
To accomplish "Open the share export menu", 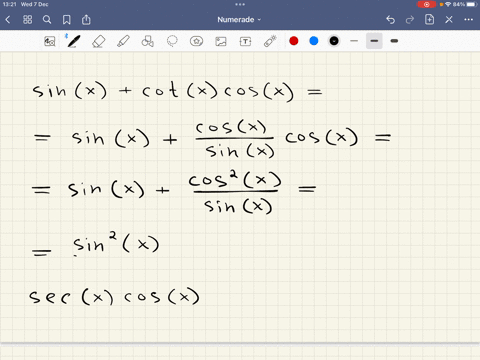I will tap(86, 19).
